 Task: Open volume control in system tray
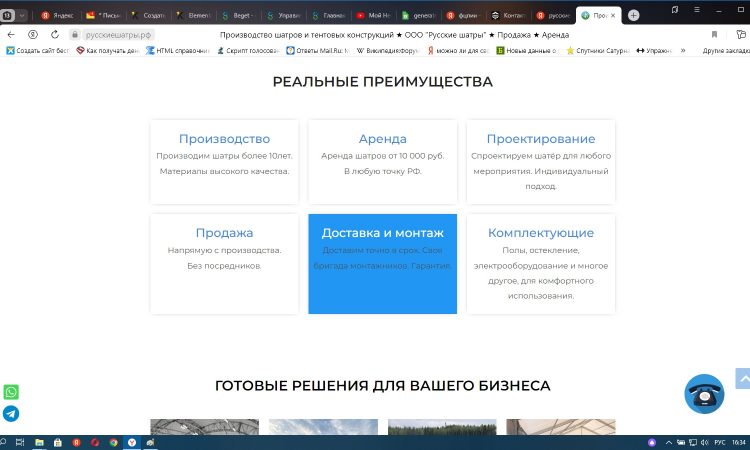[x=704, y=442]
